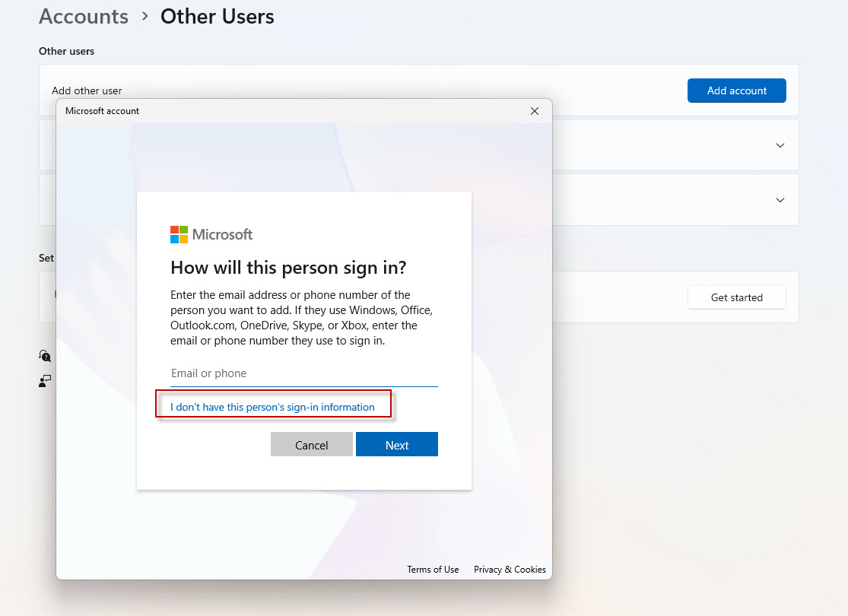Click the How will this person sign in heading
848x616 pixels.
coord(288,267)
